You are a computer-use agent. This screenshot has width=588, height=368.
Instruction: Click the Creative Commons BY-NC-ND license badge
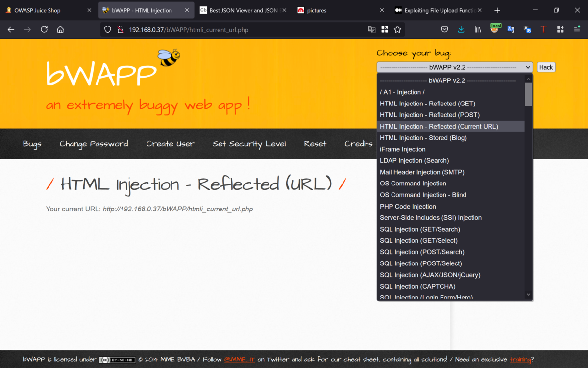117,360
